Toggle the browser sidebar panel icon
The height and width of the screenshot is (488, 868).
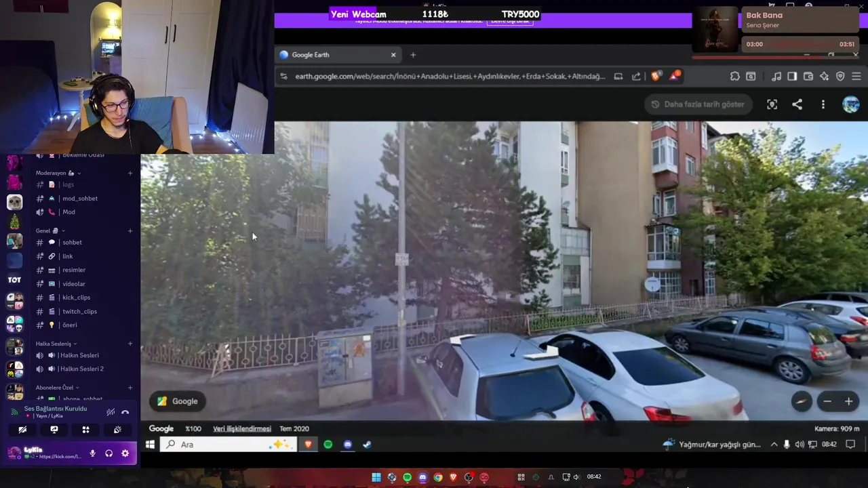coord(792,77)
